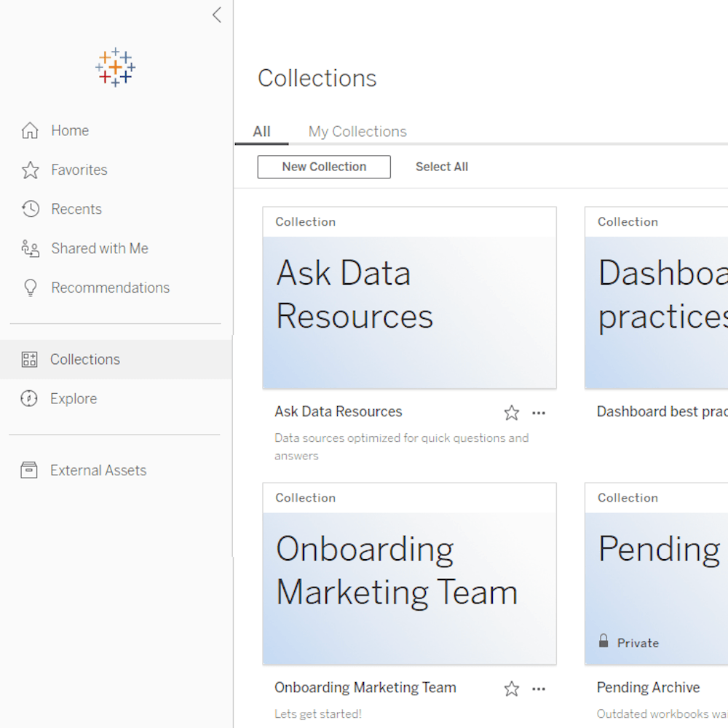Open the Ask Data Resources collection thumbnail
The height and width of the screenshot is (728, 728).
click(409, 312)
